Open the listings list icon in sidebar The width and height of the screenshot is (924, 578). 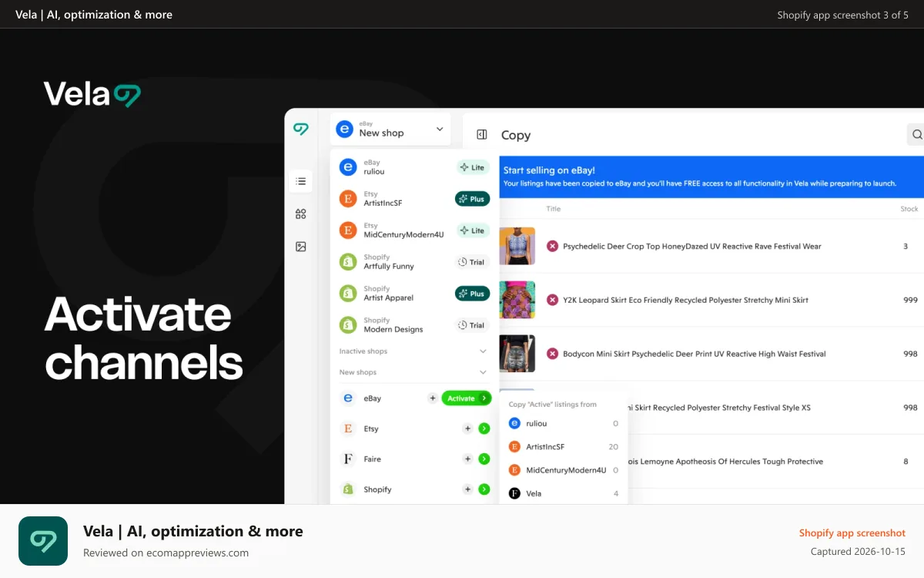[x=301, y=181]
